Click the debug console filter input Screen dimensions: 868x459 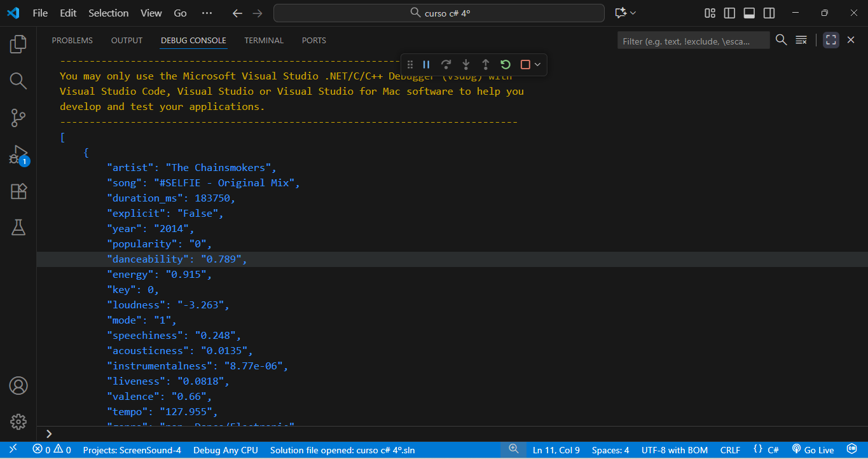coord(692,41)
